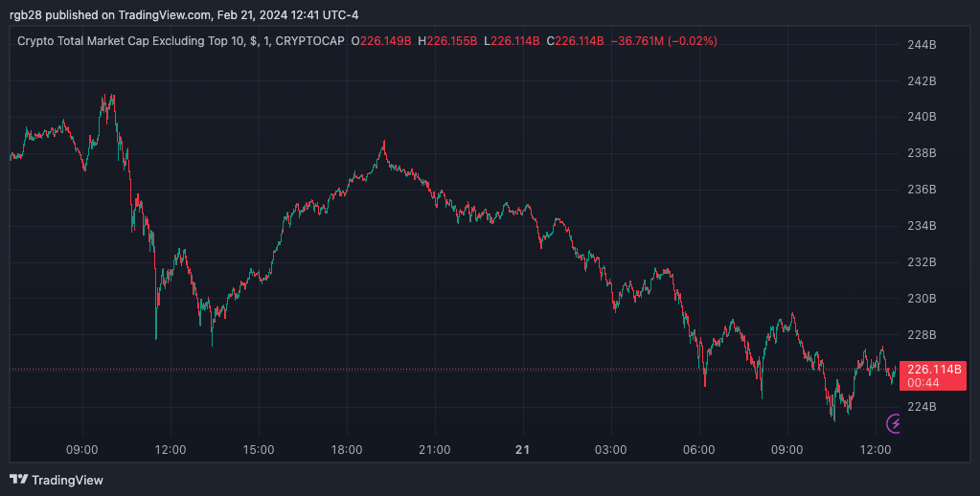This screenshot has width=980, height=496.
Task: Open the TradingView wordmark link
Action: [67, 480]
